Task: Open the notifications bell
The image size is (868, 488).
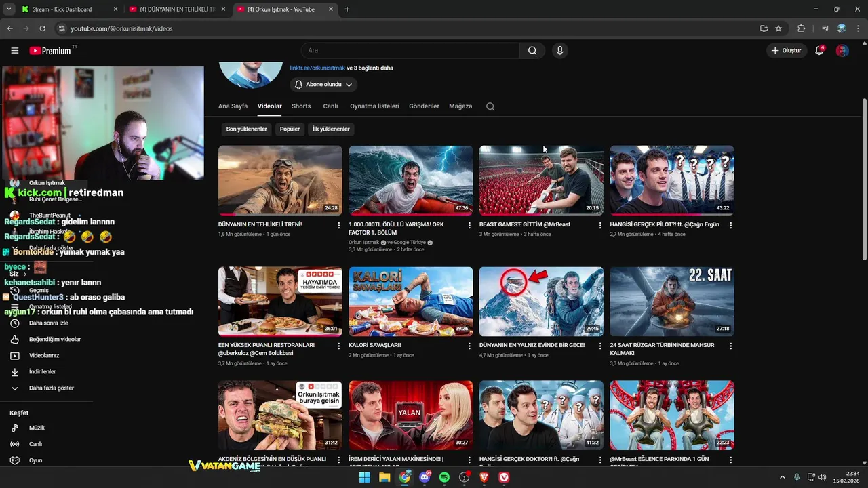Action: coord(819,51)
